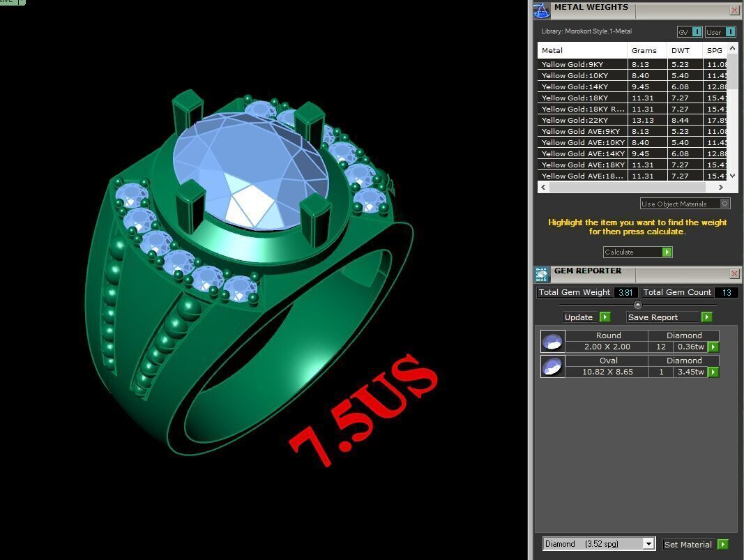Select the Yellow Gold:22KY row
This screenshot has width=744, height=560.
(632, 120)
